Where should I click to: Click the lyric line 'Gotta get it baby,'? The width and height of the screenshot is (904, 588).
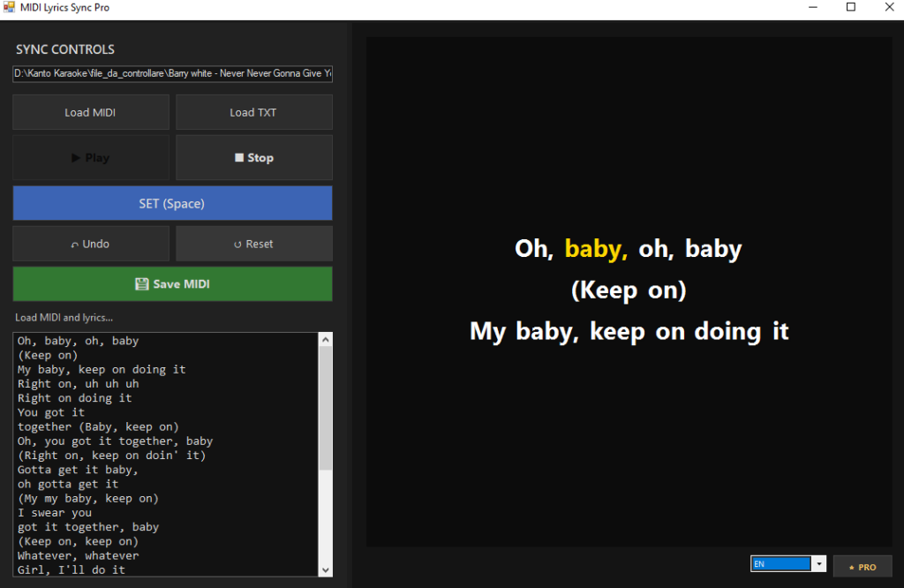[x=78, y=470]
